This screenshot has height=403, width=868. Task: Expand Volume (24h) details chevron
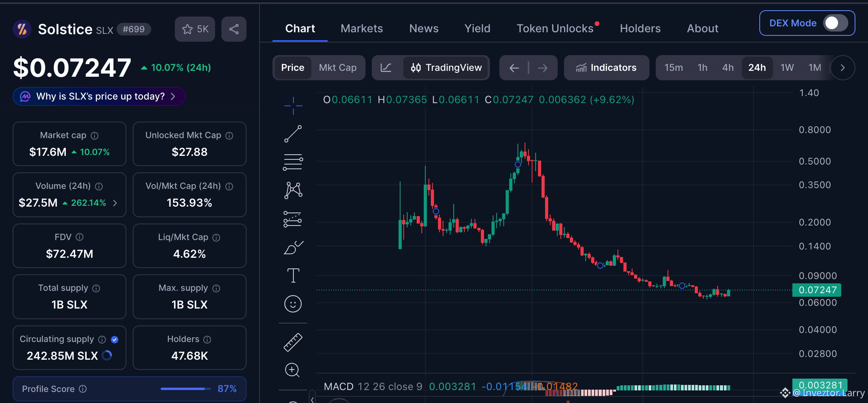115,203
